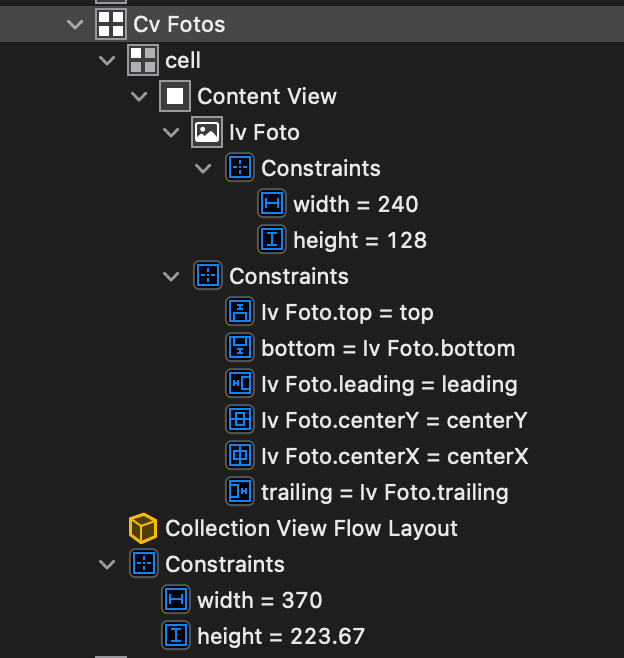Click the Content View square icon
This screenshot has width=624, height=658.
click(x=175, y=96)
